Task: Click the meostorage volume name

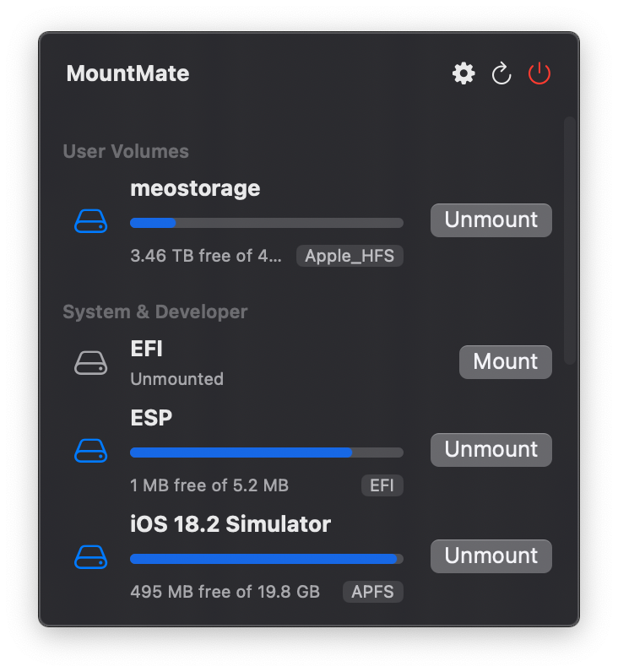Action: (x=195, y=188)
